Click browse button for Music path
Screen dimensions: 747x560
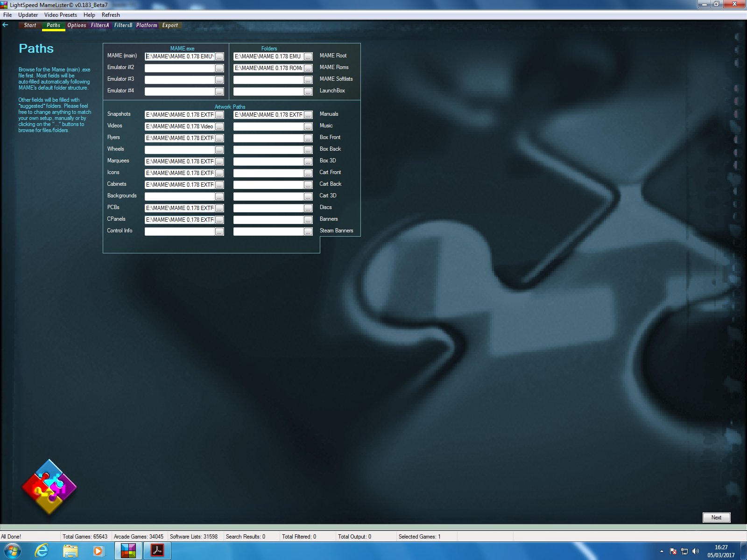point(308,126)
